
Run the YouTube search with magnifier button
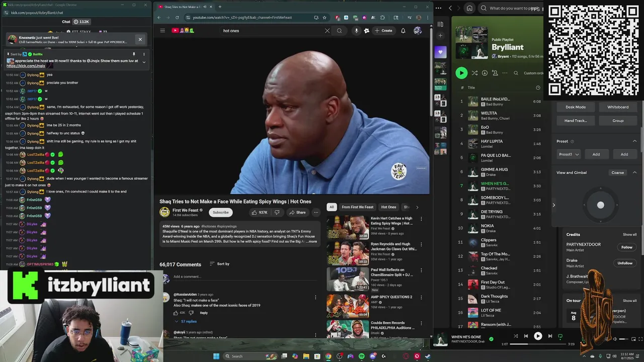tap(339, 31)
